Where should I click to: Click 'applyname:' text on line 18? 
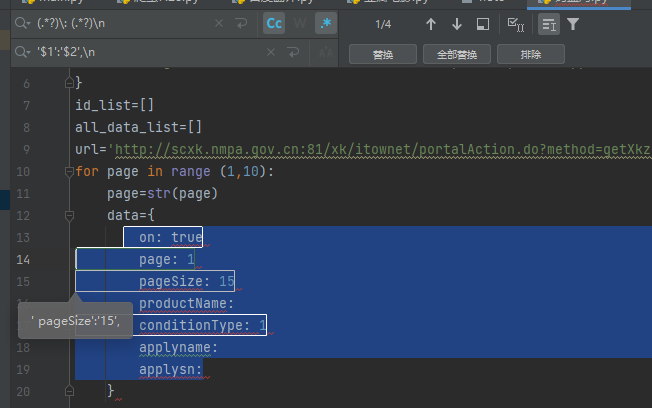pyautogui.click(x=178, y=347)
